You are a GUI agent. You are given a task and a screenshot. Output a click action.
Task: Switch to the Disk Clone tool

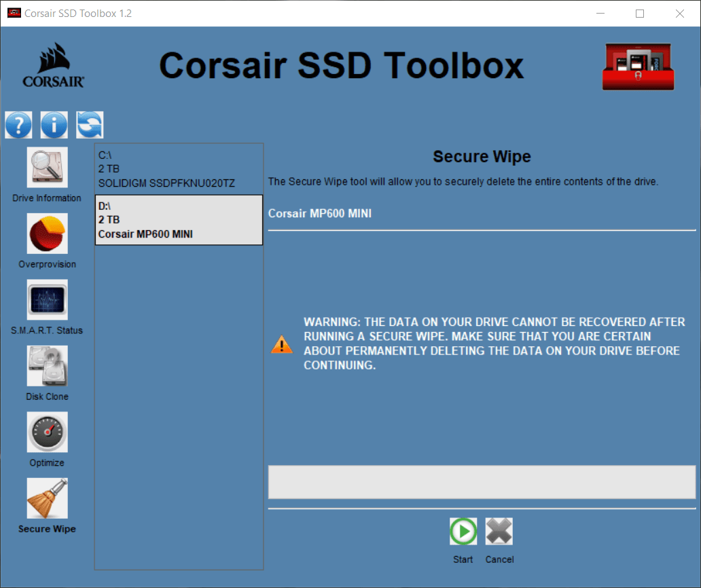pyautogui.click(x=47, y=366)
